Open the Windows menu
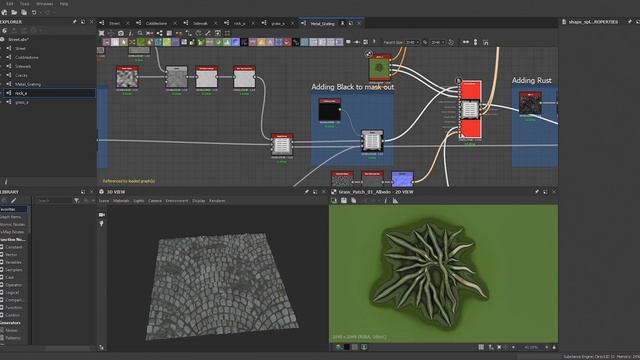 coord(44,4)
